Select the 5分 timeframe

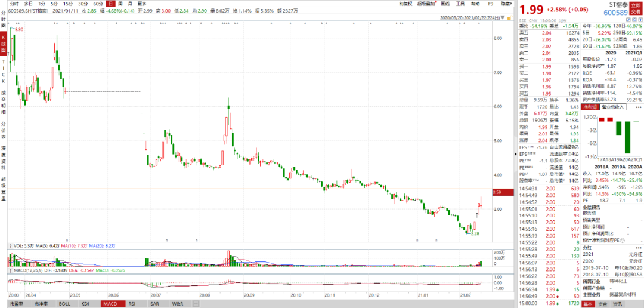54,4
